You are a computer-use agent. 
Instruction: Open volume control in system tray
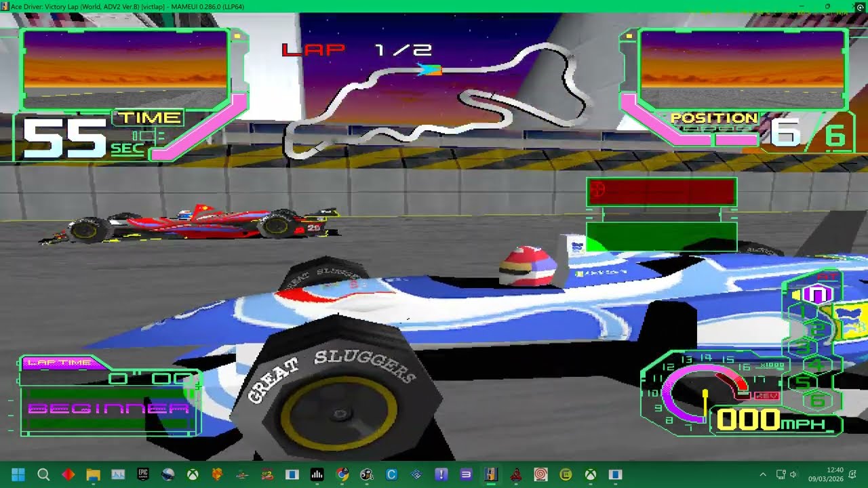point(793,474)
